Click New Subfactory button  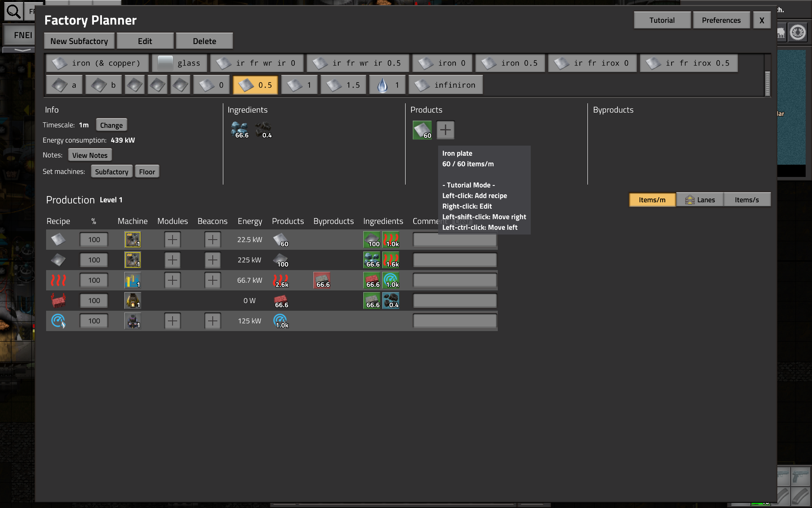(79, 41)
